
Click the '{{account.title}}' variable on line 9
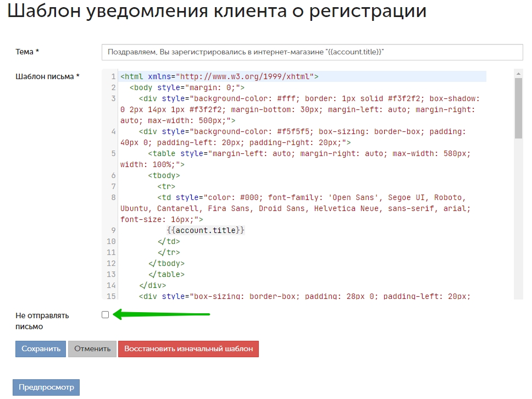click(206, 230)
